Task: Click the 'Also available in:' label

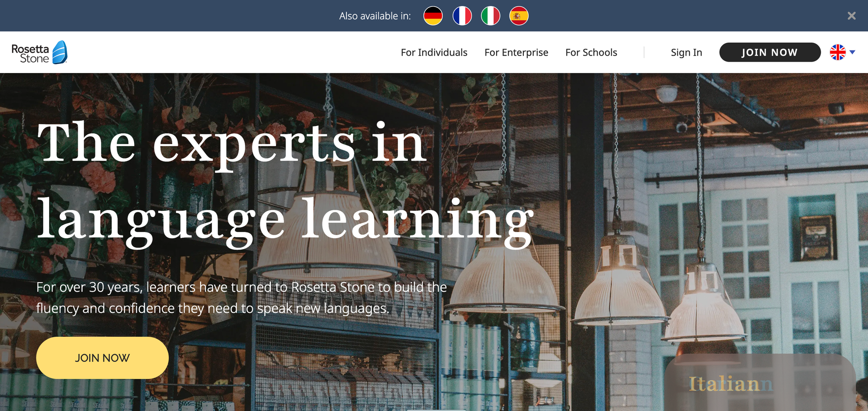Action: (x=375, y=16)
